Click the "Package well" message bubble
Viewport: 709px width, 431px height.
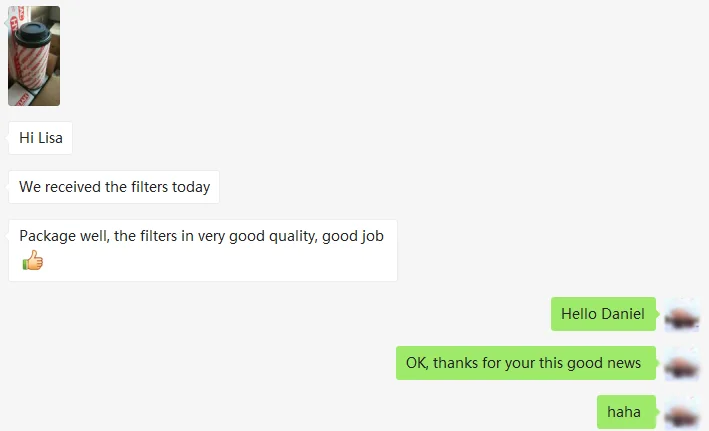pos(202,250)
